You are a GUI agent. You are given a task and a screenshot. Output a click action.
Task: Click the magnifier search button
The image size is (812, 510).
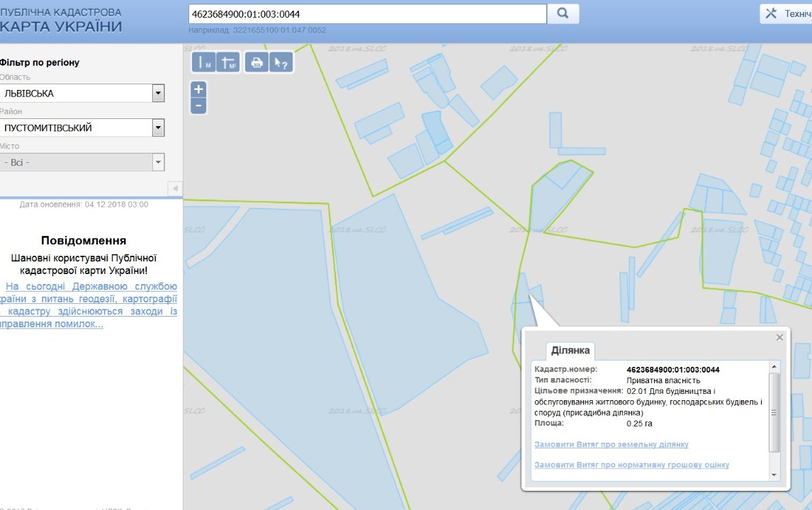[x=563, y=13]
